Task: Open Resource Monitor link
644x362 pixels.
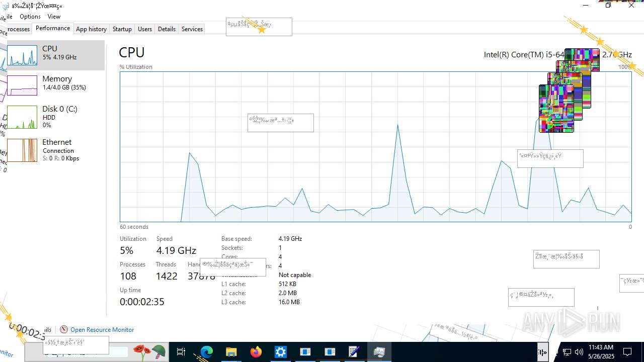Action: click(x=102, y=330)
